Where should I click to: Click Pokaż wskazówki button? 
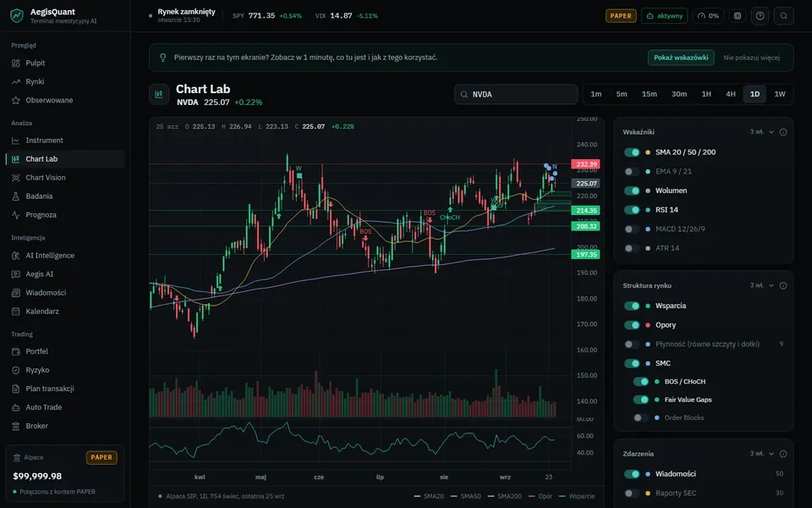tap(681, 58)
